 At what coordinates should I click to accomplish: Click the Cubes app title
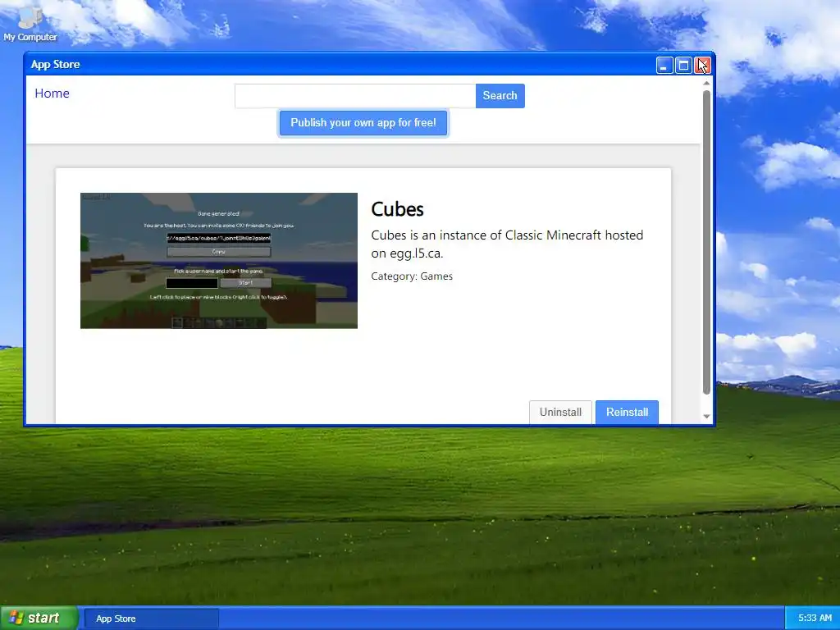[398, 209]
